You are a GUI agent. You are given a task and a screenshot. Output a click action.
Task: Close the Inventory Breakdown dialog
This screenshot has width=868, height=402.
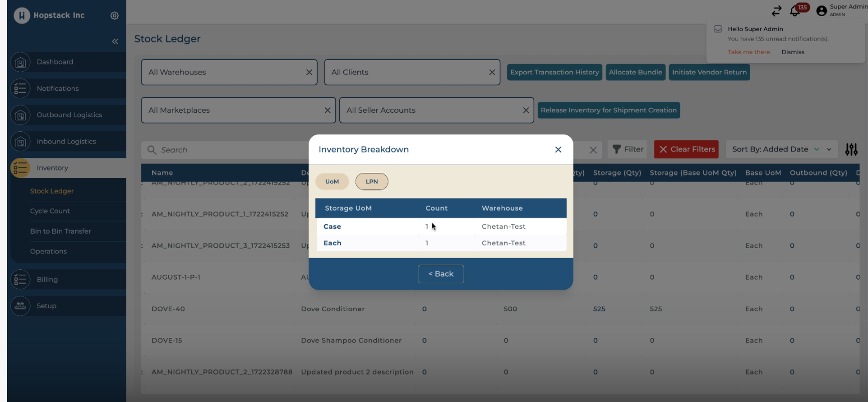(x=558, y=149)
